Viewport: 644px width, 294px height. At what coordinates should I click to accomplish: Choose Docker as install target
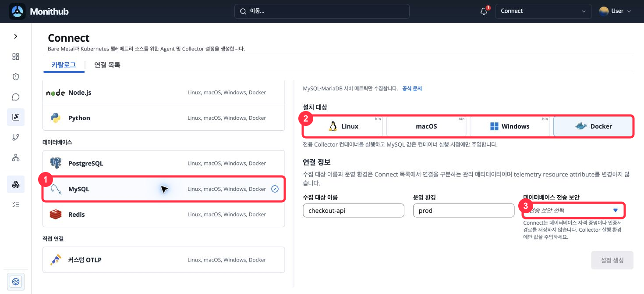pos(593,126)
